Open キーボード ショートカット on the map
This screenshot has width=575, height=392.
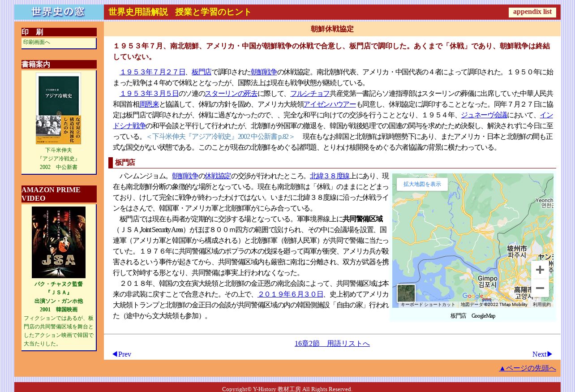tap(428, 305)
